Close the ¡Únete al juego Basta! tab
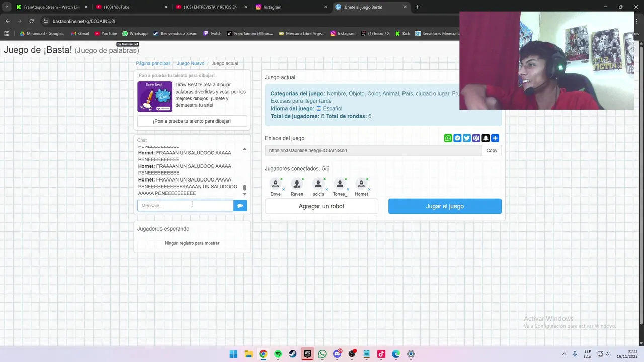Image resolution: width=644 pixels, height=362 pixels. (x=405, y=7)
